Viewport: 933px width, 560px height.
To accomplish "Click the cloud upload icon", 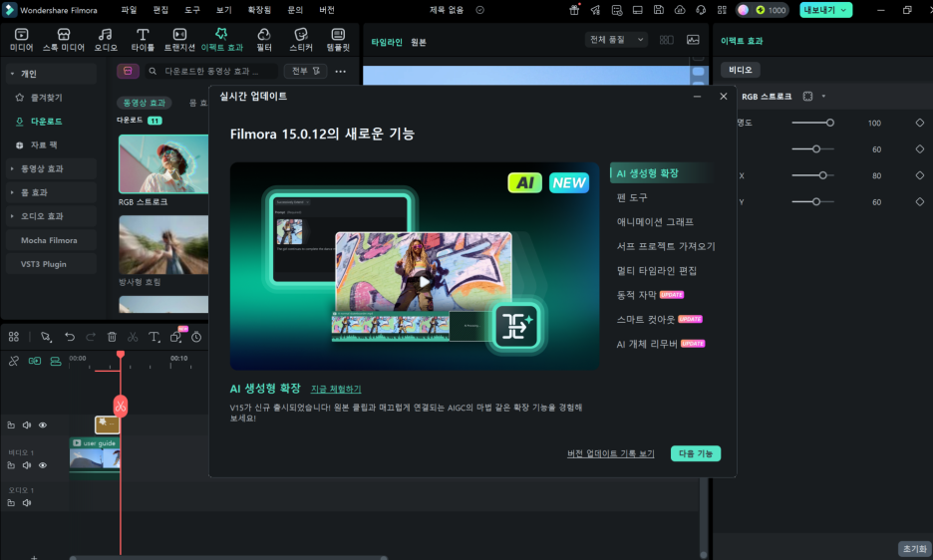I will 680,10.
